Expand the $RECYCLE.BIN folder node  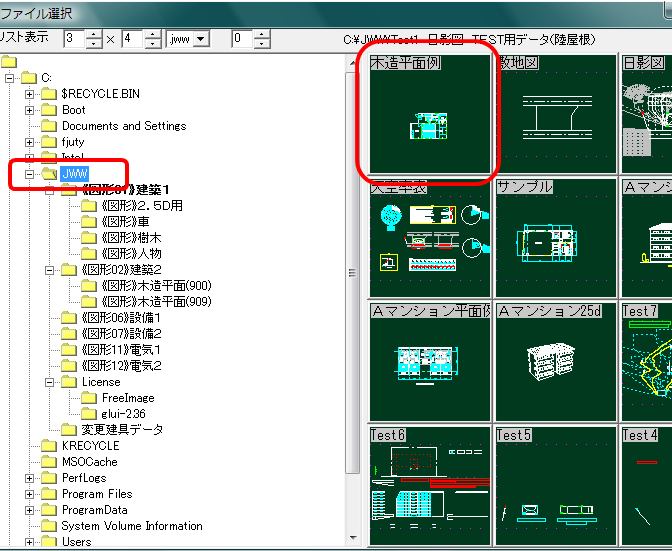[x=30, y=94]
